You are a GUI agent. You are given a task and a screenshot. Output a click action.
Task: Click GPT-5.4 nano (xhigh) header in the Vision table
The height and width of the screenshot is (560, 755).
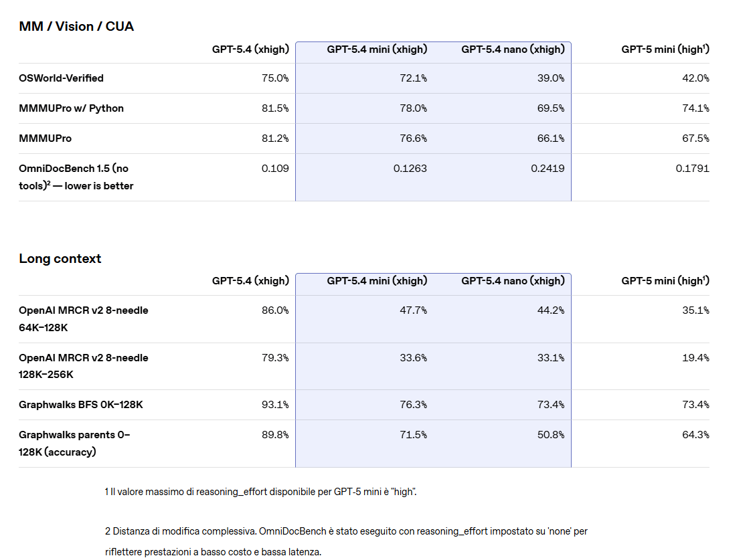coord(513,49)
